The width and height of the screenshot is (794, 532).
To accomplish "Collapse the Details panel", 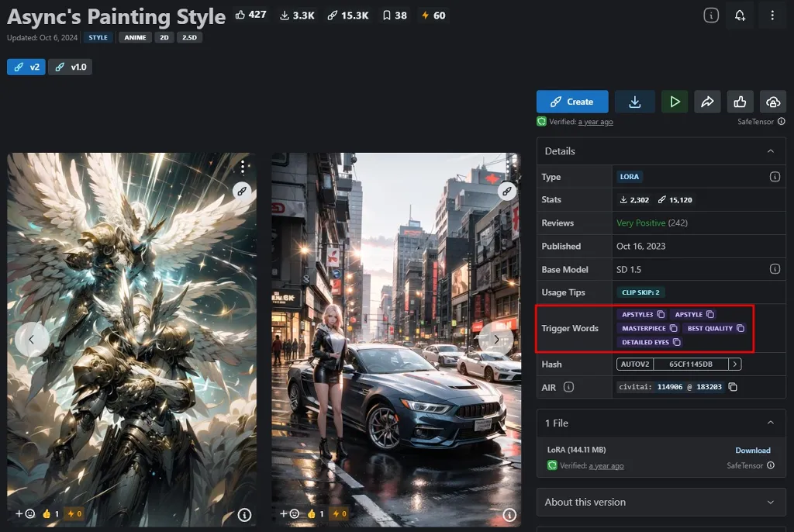I will (x=770, y=151).
